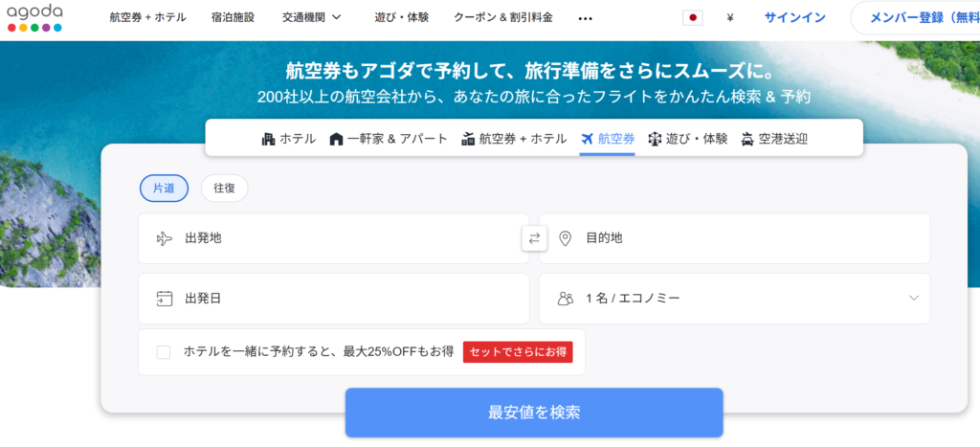Click the red セットでさらにお得 badge
Image resolution: width=980 pixels, height=447 pixels.
518,352
